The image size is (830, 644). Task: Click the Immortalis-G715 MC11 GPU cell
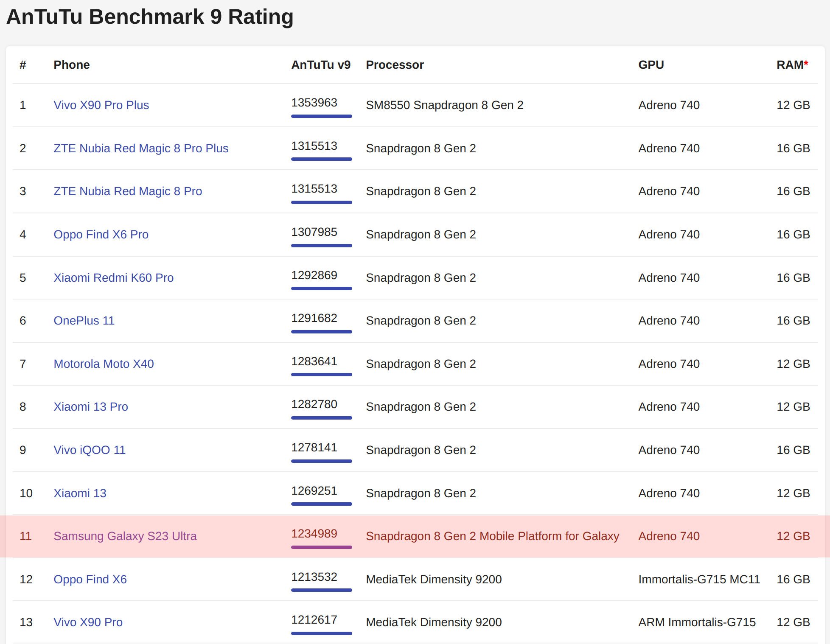click(699, 580)
